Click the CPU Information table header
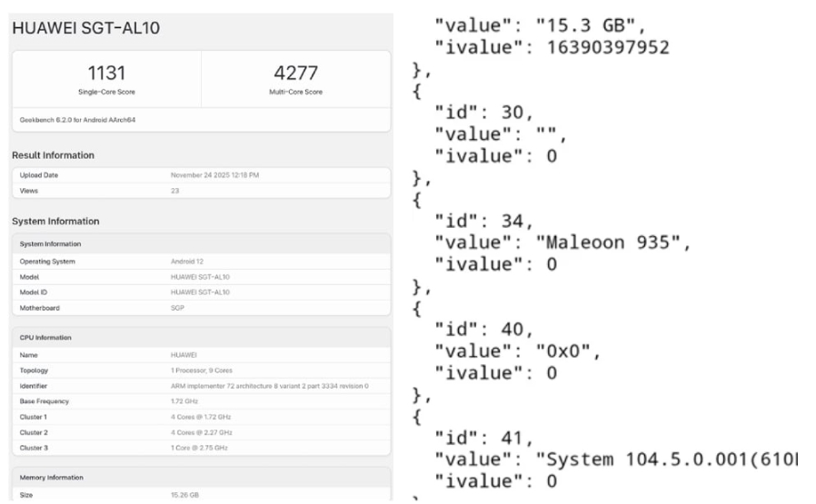The width and height of the screenshot is (816, 504). [45, 338]
